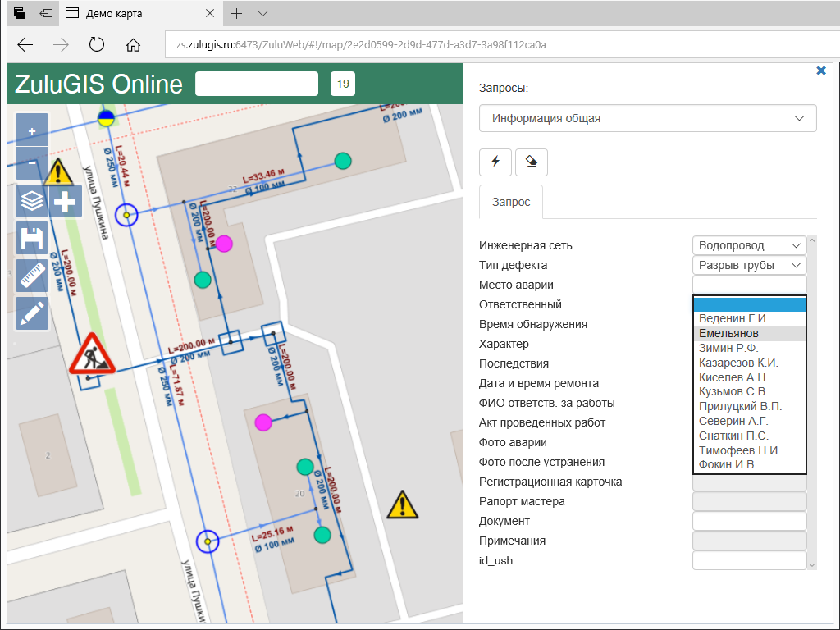
Task: Open the Тип дефекта dropdown
Action: 750,265
